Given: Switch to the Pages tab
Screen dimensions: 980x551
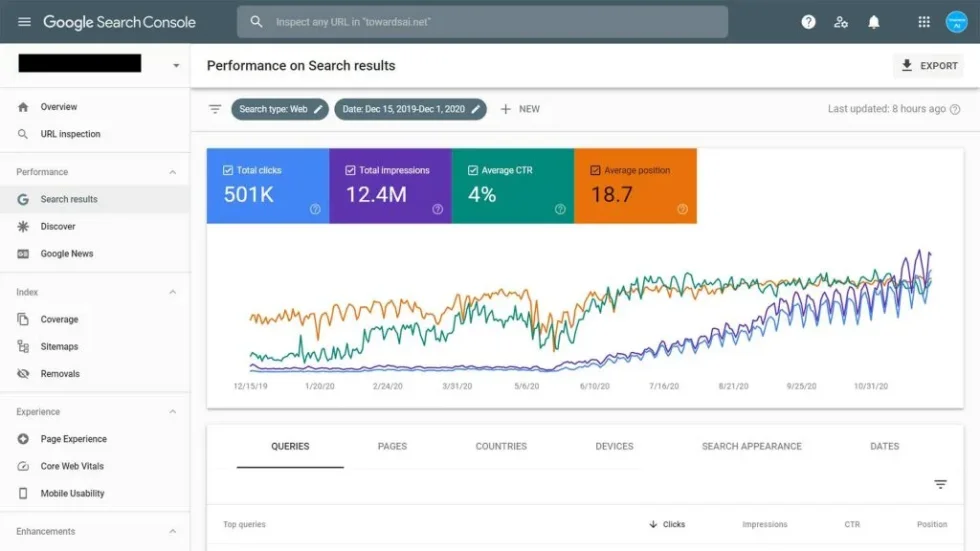Looking at the screenshot, I should tap(392, 446).
